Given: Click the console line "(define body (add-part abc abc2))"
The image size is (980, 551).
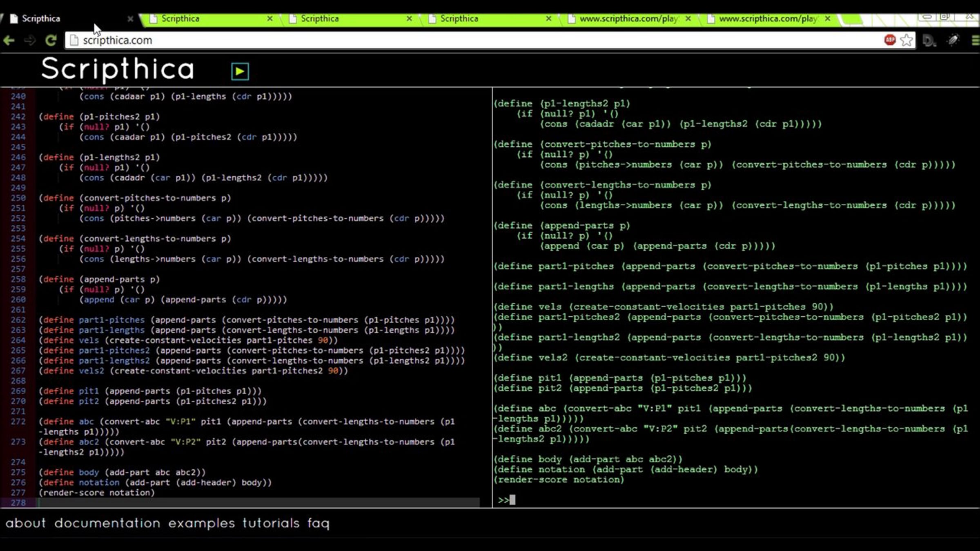Looking at the screenshot, I should click(x=588, y=459).
